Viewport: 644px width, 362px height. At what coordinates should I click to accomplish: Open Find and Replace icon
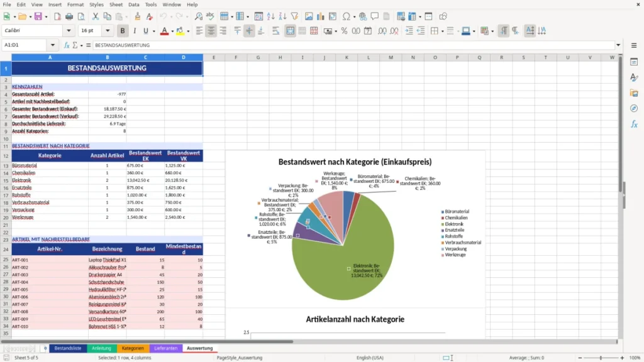(198, 16)
